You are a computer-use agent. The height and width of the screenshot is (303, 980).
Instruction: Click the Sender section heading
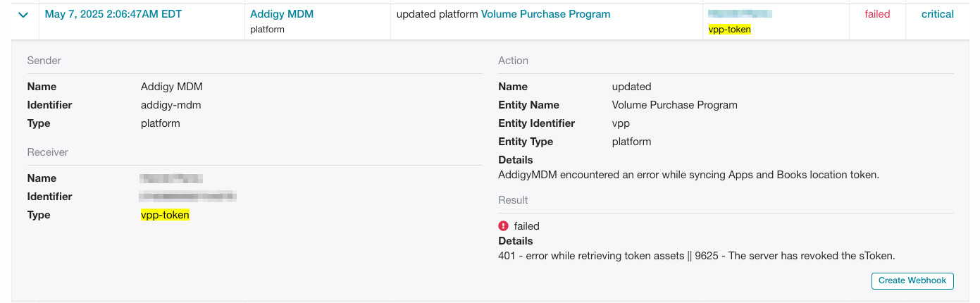(44, 61)
